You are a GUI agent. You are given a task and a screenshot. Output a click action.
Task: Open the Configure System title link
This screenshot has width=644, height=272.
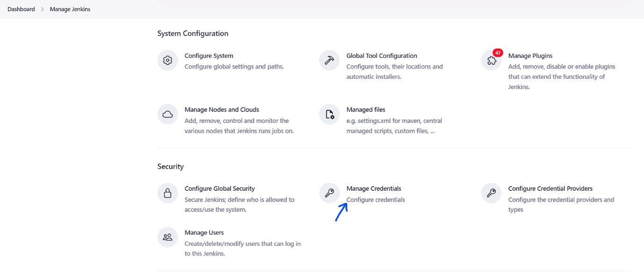click(x=209, y=56)
